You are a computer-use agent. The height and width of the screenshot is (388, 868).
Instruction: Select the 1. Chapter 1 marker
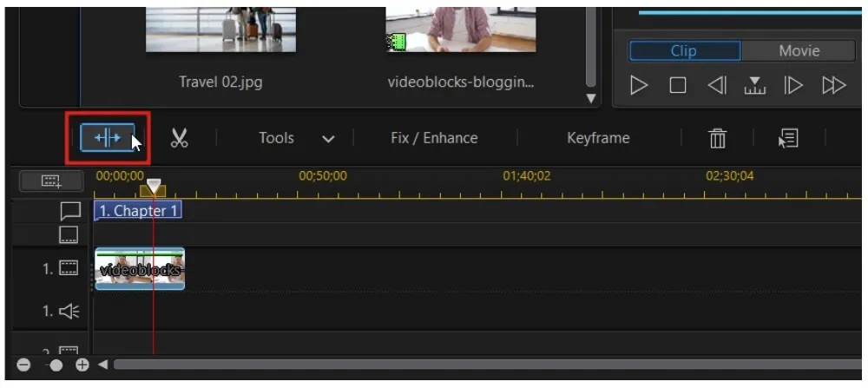tap(138, 211)
